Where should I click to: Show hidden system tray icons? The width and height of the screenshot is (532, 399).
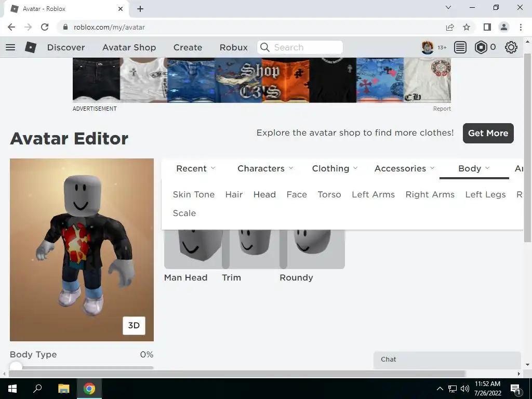click(x=440, y=389)
